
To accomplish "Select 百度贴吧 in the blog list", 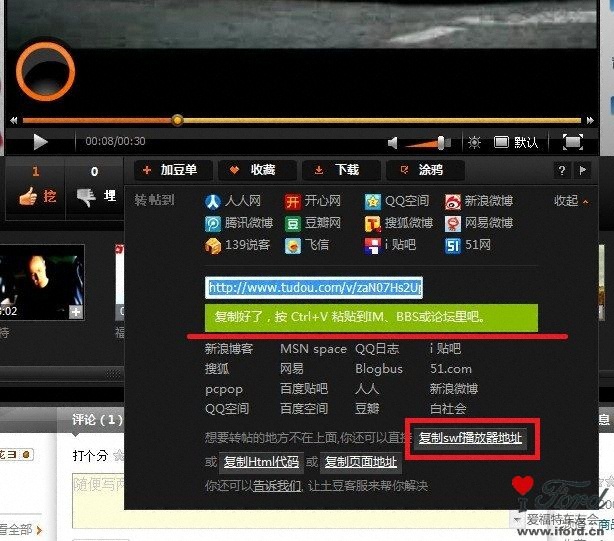I will [x=304, y=389].
